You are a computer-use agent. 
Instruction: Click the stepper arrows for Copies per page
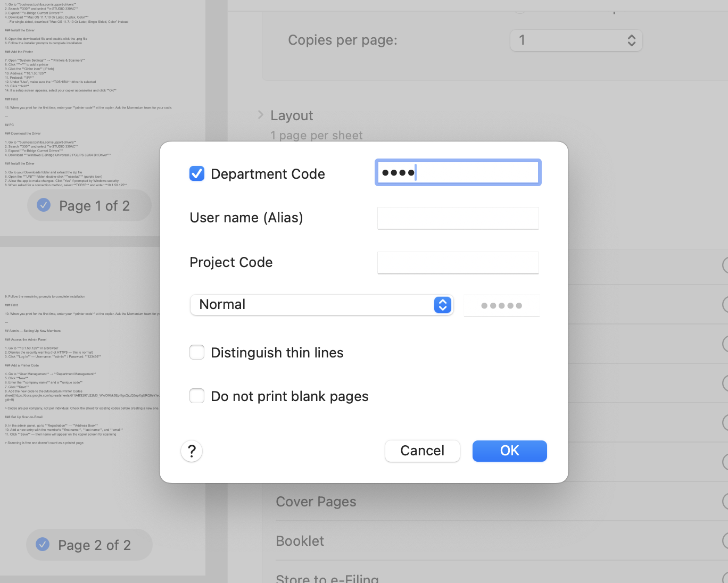(631, 40)
